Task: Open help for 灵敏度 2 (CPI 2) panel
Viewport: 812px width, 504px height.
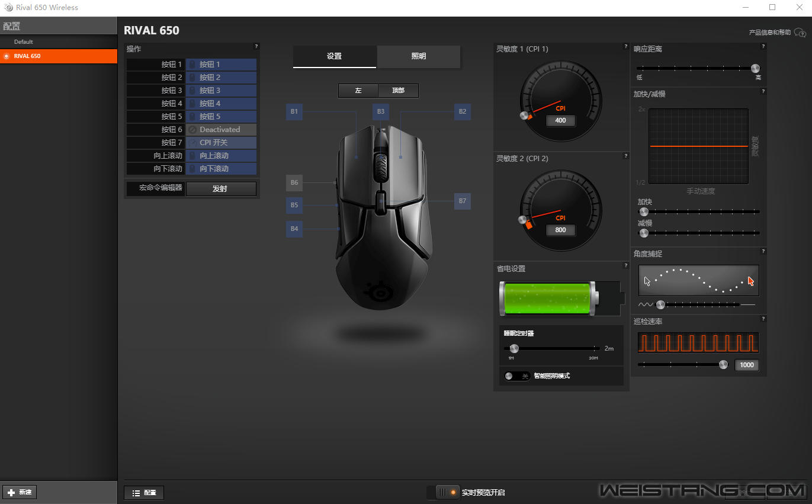Action: tap(625, 156)
